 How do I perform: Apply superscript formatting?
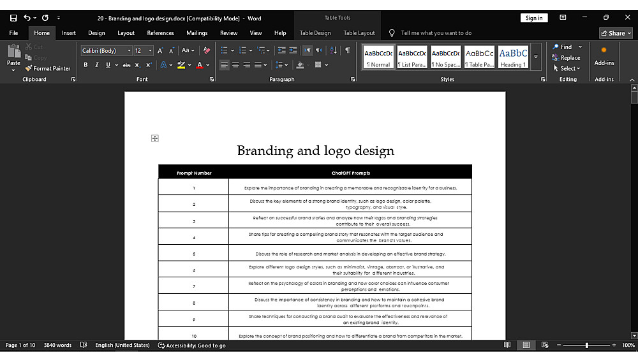[149, 64]
